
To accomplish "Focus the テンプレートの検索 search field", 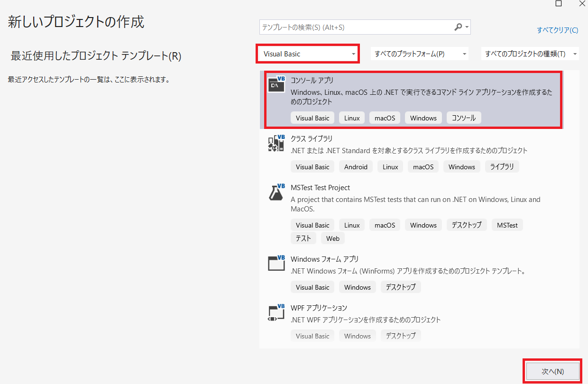I will pos(356,27).
